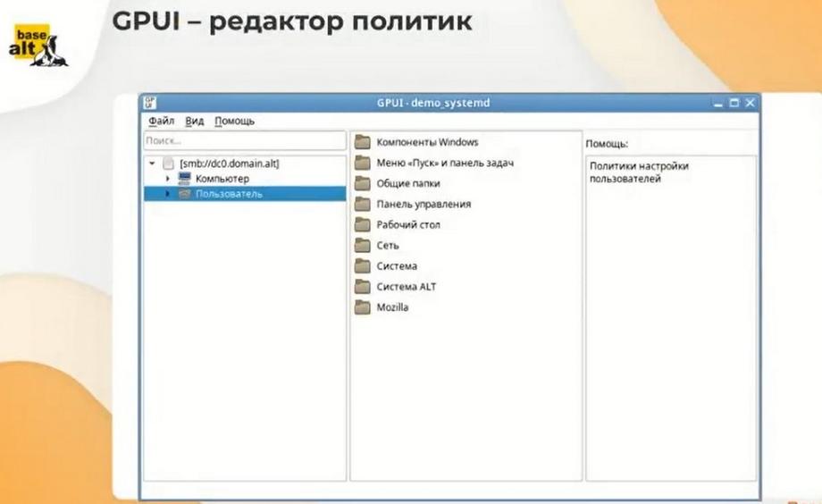Click the Компьютер computer icon in tree
The image size is (822, 504).
coord(185,179)
